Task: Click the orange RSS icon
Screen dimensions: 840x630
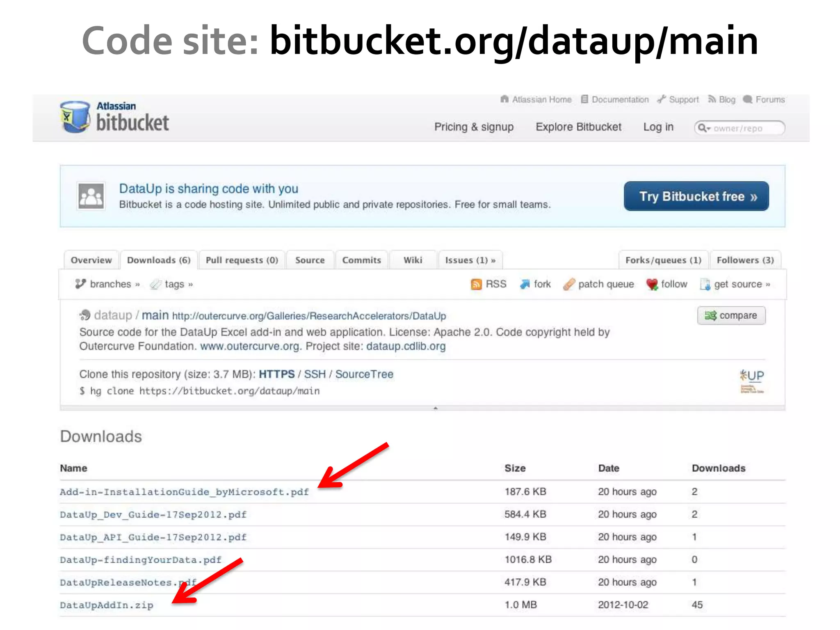Action: click(476, 284)
